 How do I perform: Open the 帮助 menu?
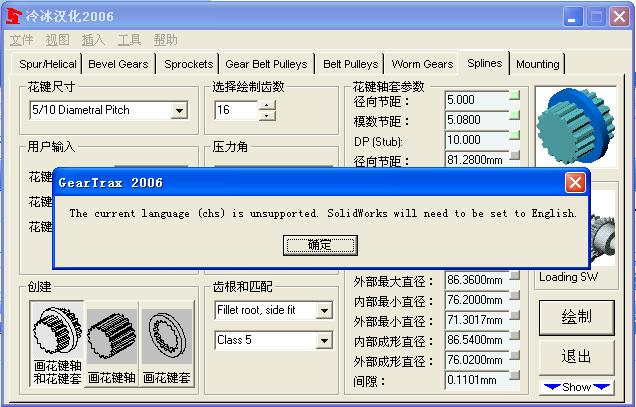(165, 40)
